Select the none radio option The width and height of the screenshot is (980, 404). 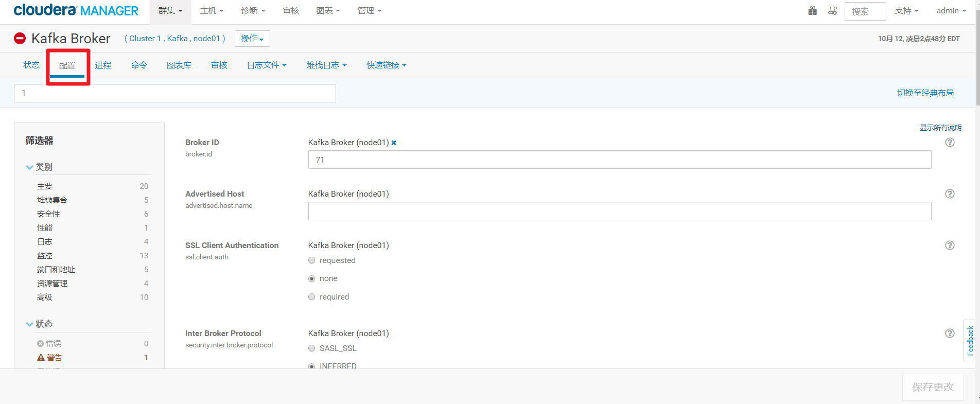tap(311, 278)
